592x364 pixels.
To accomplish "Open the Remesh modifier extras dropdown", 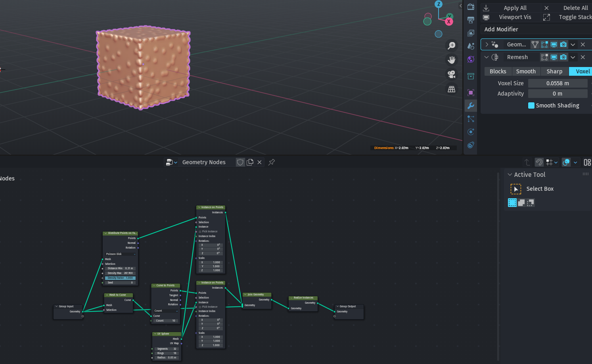I will [573, 57].
